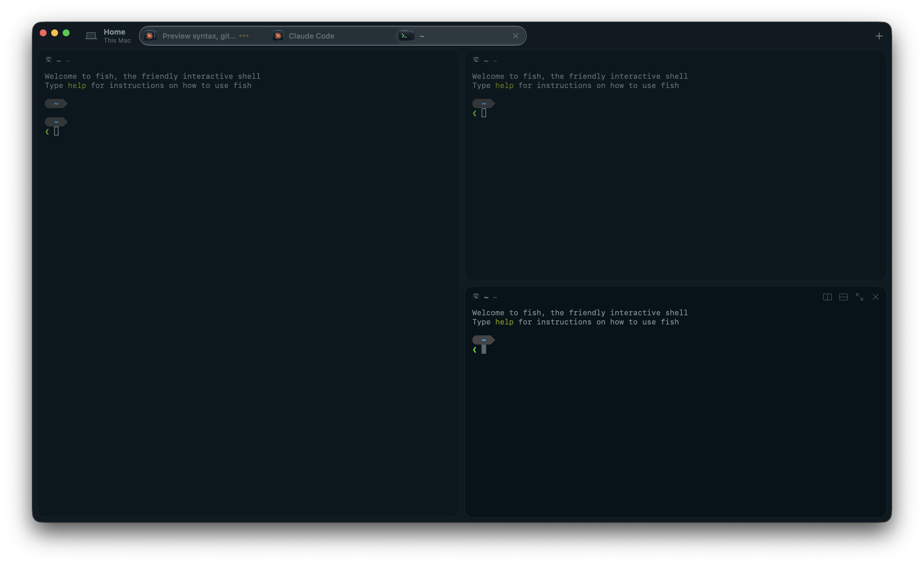Click the Preview syntax tab's orange icon
Viewport: 924px width, 565px height.
pyautogui.click(x=150, y=36)
